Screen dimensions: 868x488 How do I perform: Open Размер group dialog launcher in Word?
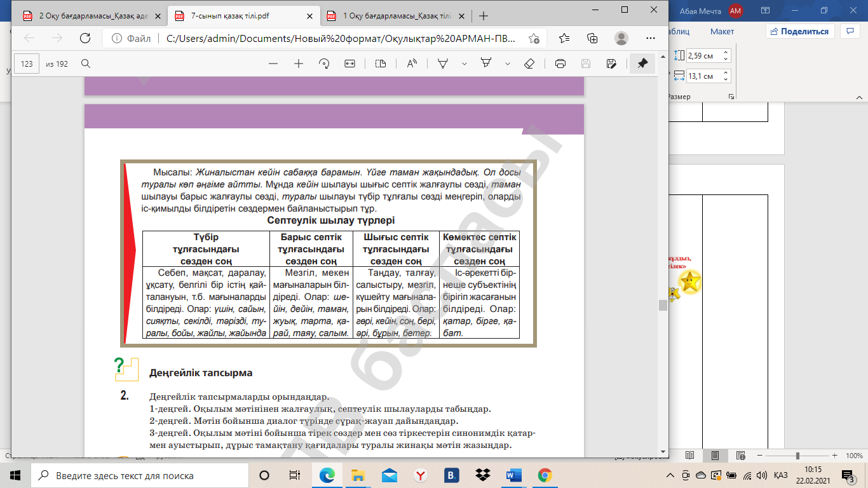pos(731,97)
